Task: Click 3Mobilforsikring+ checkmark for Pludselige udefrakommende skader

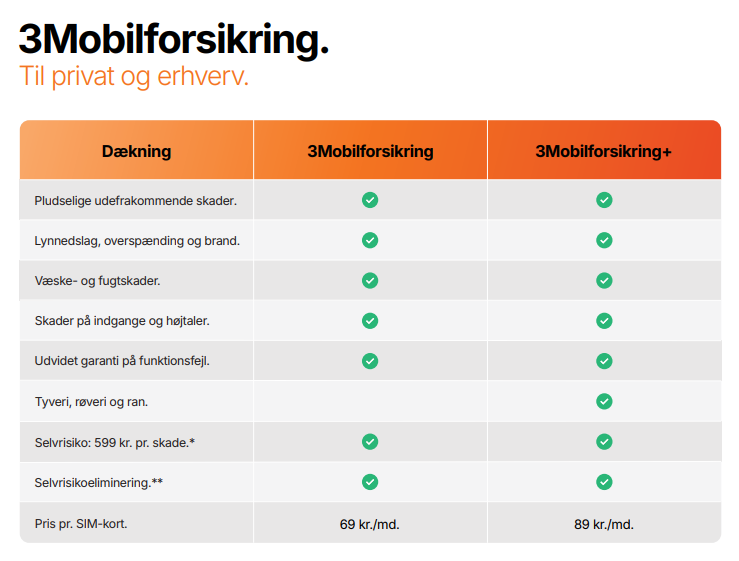Action: pos(604,200)
